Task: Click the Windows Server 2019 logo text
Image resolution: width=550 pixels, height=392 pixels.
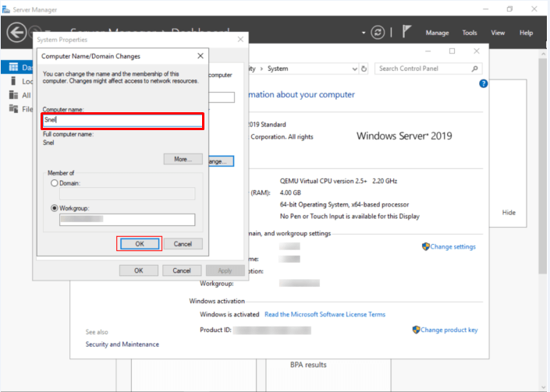Action: point(404,136)
